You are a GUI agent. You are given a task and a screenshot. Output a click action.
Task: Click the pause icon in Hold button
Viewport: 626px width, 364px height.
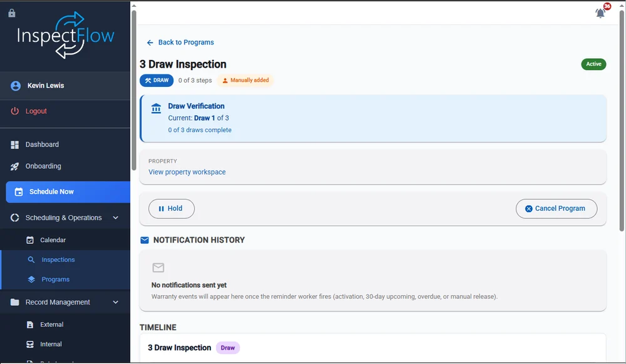click(162, 209)
